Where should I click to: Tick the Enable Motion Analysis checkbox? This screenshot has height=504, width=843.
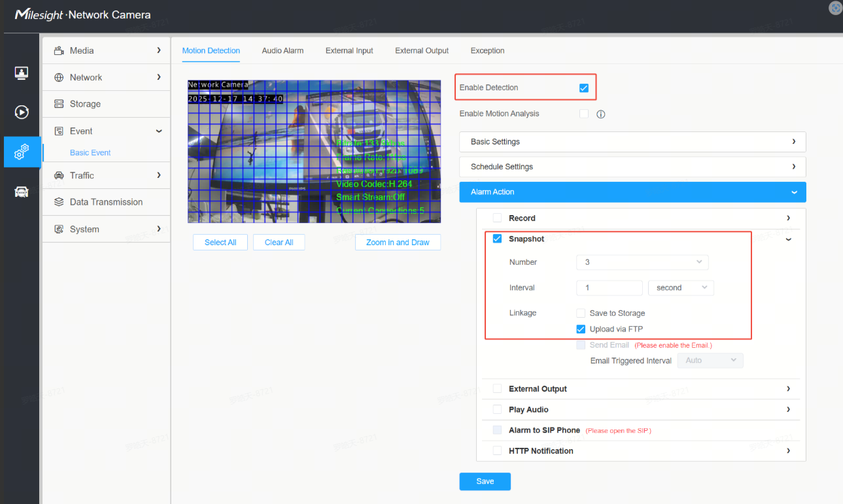point(584,114)
